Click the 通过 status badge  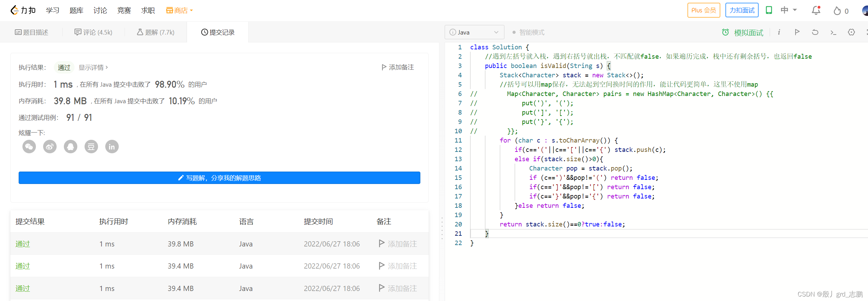[x=64, y=67]
